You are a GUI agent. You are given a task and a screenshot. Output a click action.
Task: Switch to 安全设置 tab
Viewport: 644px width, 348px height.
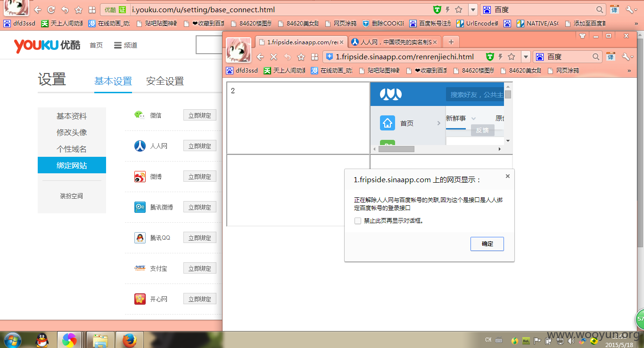tap(165, 81)
